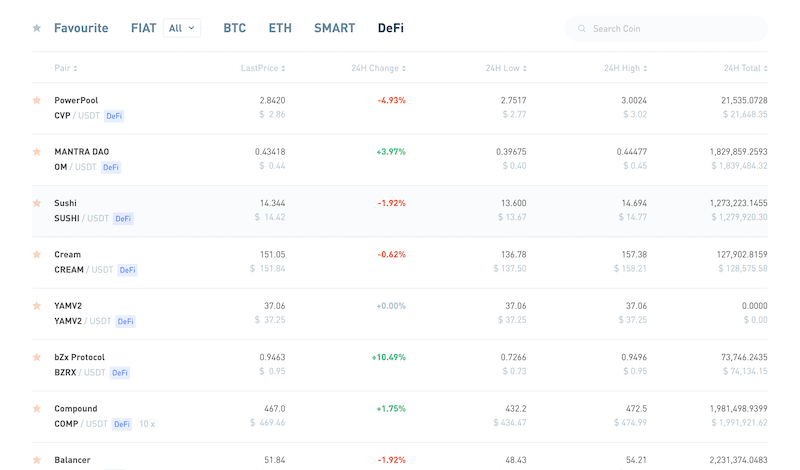Switch to the FIAT tab
800x470 pixels.
[x=143, y=28]
